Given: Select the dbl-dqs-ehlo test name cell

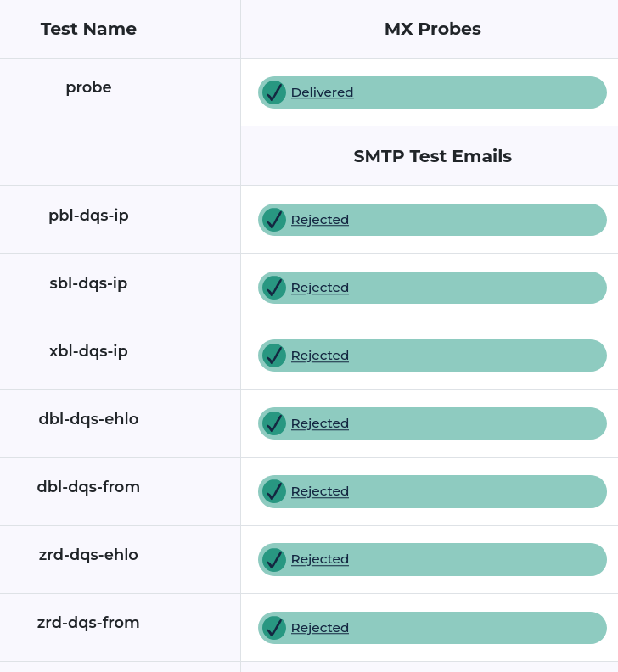Looking at the screenshot, I should 88,419.
